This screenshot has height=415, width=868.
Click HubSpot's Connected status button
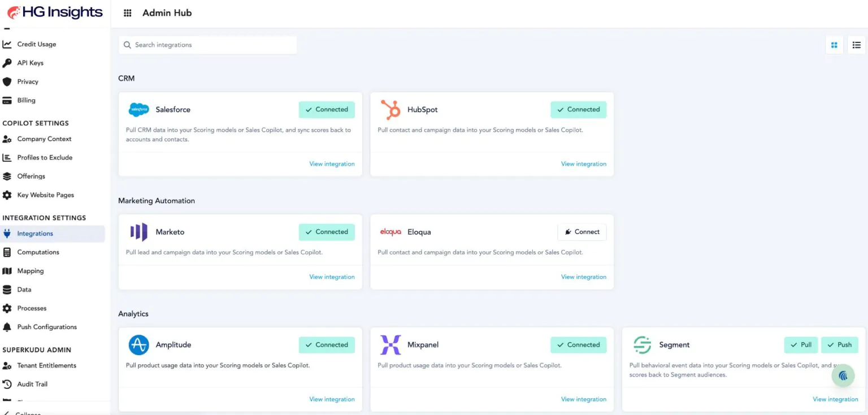tap(579, 110)
